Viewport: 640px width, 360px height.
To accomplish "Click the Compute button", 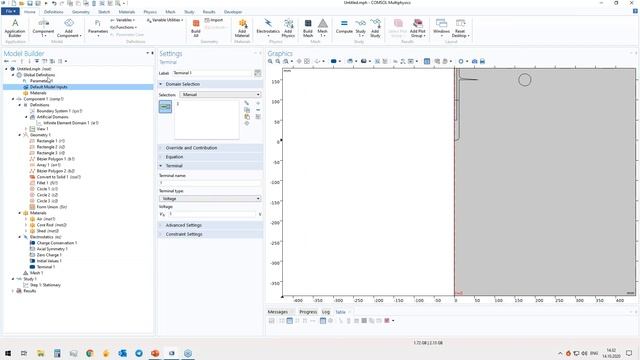I will 344,26.
